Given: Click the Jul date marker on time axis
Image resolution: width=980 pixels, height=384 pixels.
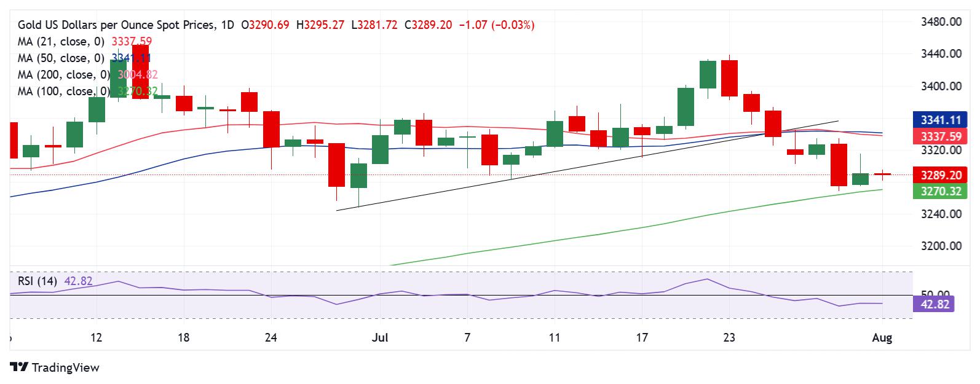Looking at the screenshot, I should click(x=379, y=337).
